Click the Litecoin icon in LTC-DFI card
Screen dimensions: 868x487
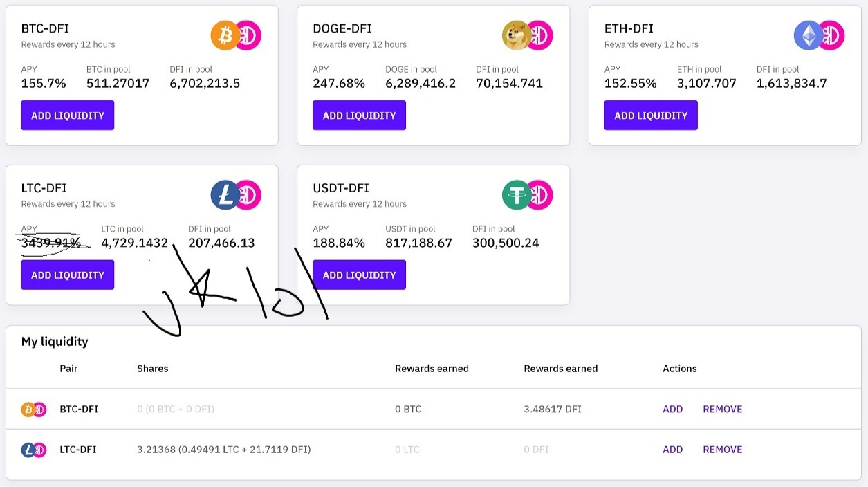(x=225, y=195)
